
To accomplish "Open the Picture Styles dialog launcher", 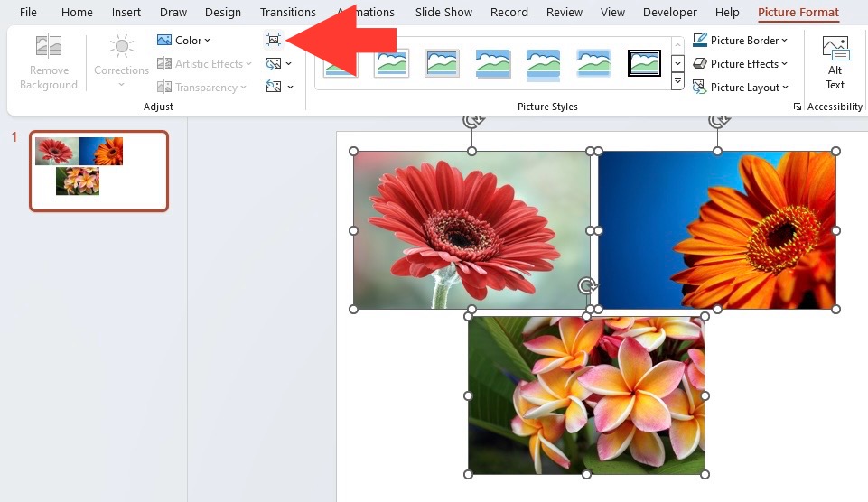I will pos(798,107).
